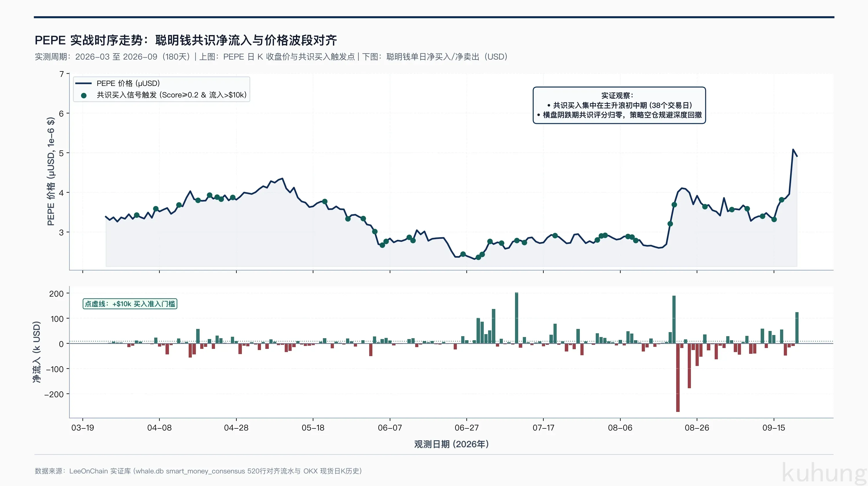Click the deepest red outflow bar below −200

[x=678, y=378]
